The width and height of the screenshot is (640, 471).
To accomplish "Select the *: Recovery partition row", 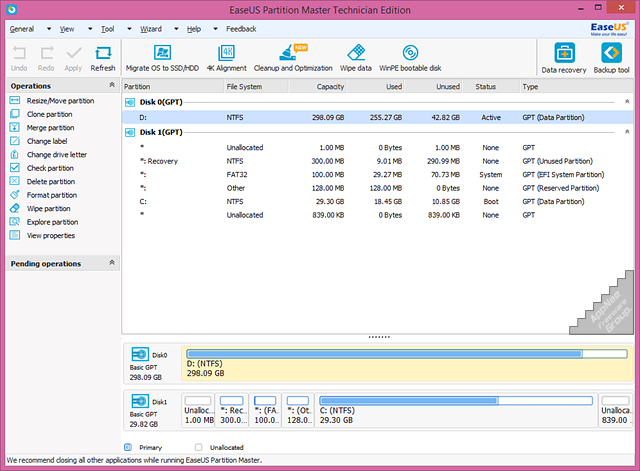I will 378,161.
